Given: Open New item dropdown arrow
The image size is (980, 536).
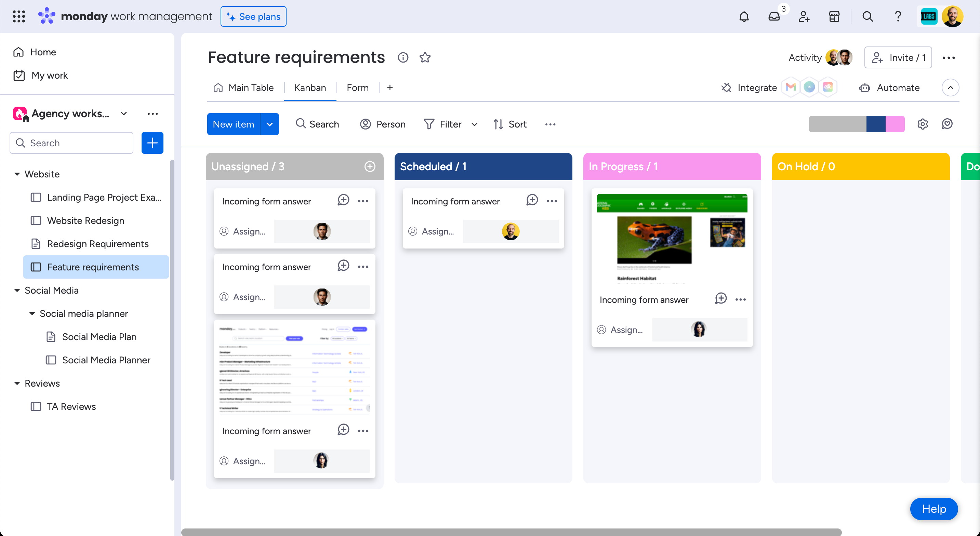Looking at the screenshot, I should coord(269,124).
